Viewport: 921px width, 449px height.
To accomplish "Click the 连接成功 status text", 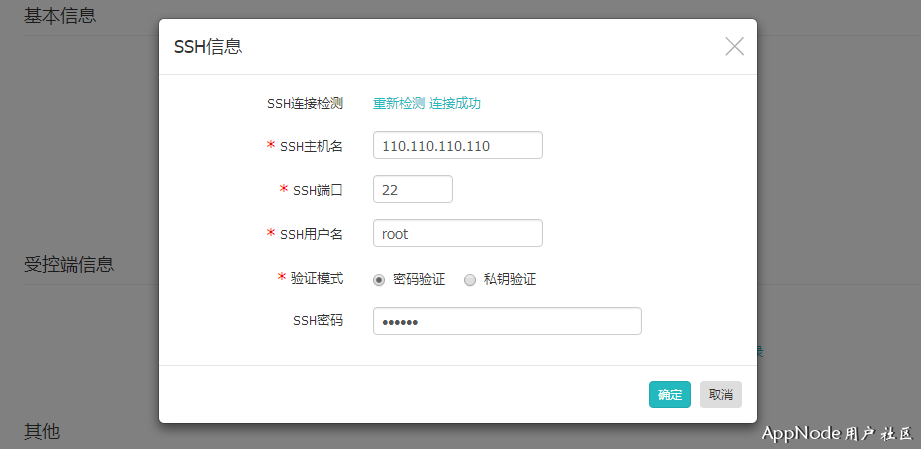I will (455, 103).
